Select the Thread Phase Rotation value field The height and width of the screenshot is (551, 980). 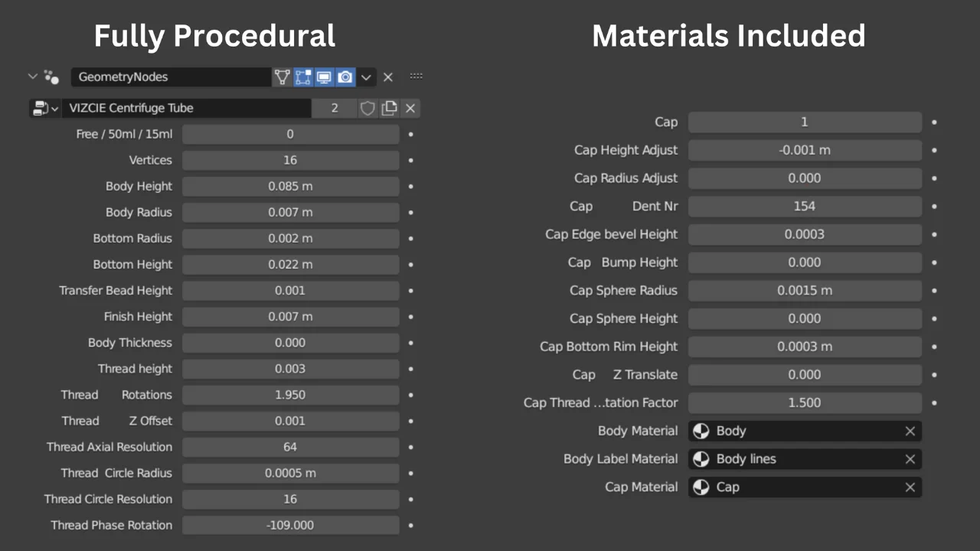[290, 525]
